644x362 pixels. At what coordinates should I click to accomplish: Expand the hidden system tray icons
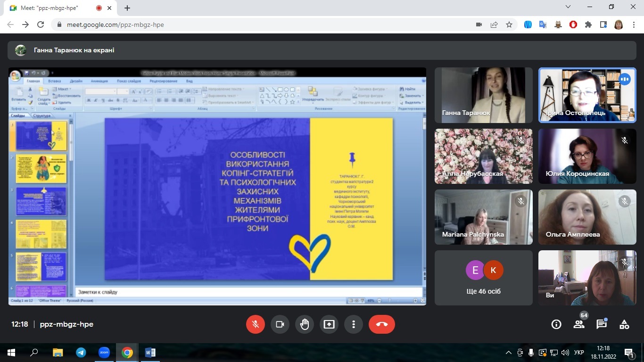pos(509,353)
